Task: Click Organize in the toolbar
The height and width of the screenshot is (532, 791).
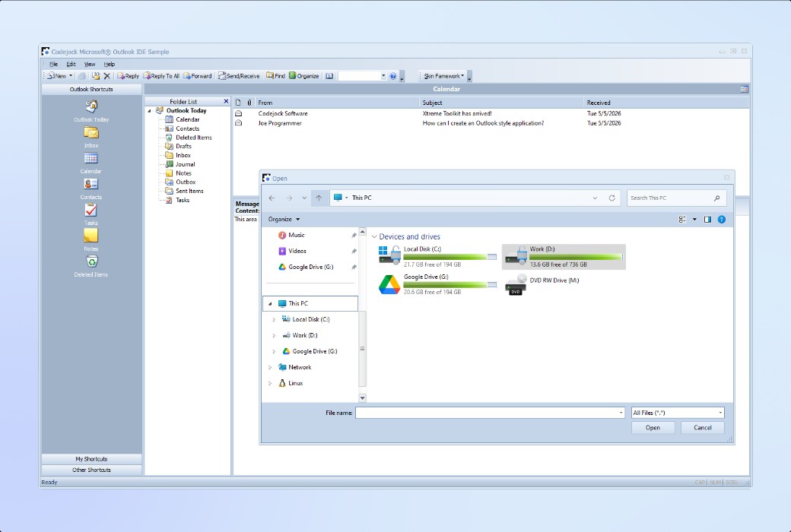Action: pyautogui.click(x=303, y=76)
